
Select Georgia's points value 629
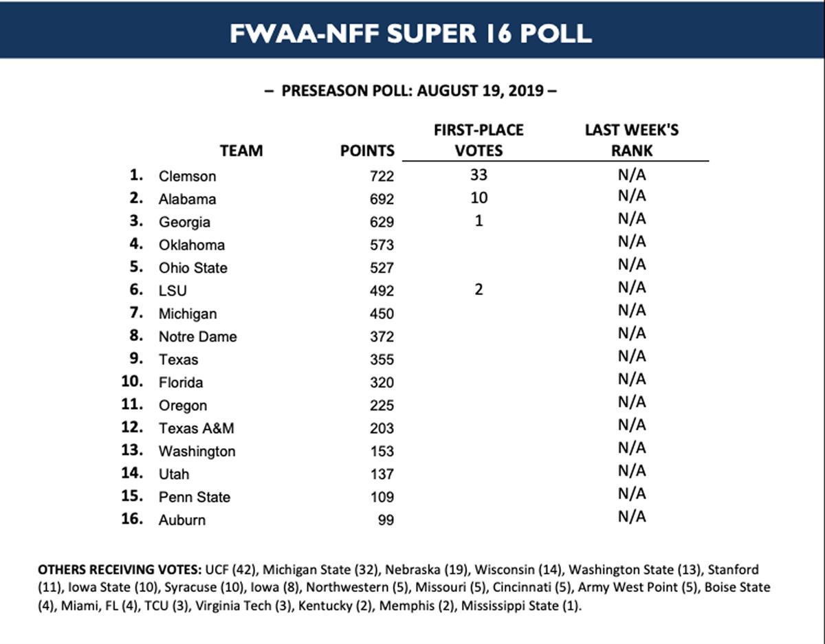382,222
